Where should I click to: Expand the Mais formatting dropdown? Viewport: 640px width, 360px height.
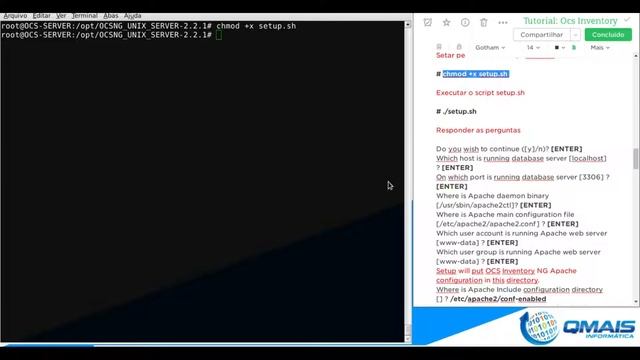(600, 47)
